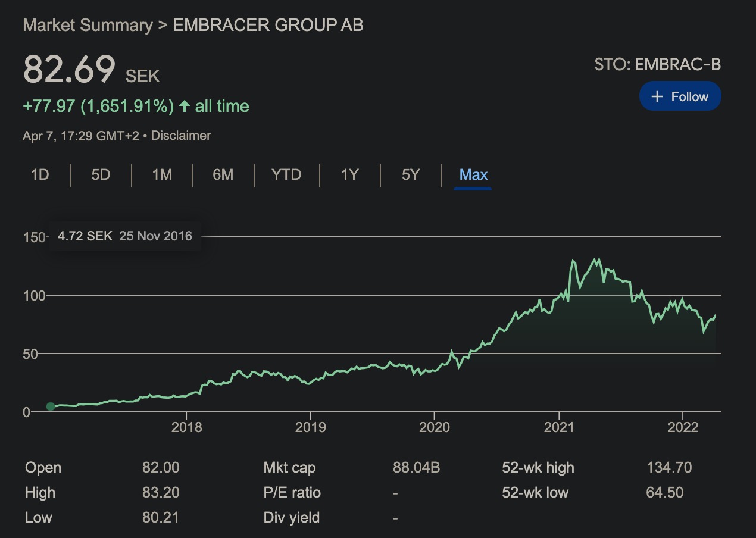Select the 5Y range tab
The width and height of the screenshot is (756, 538).
point(410,175)
